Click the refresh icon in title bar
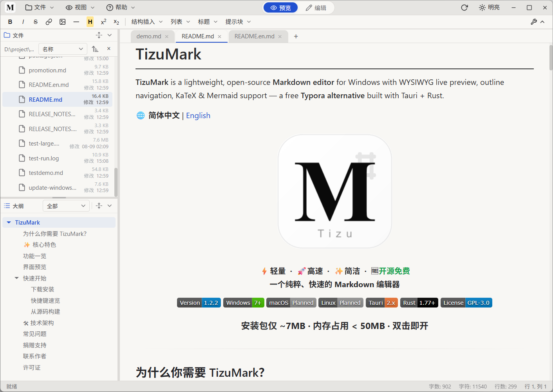Image resolution: width=553 pixels, height=392 pixels. [464, 7]
